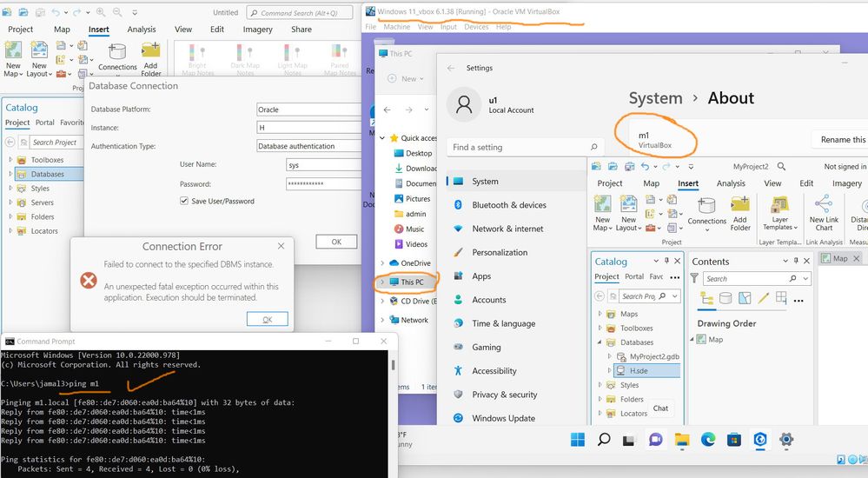
Task: Click New Layout icon in VM ArcGIS ribbon
Action: [628, 204]
